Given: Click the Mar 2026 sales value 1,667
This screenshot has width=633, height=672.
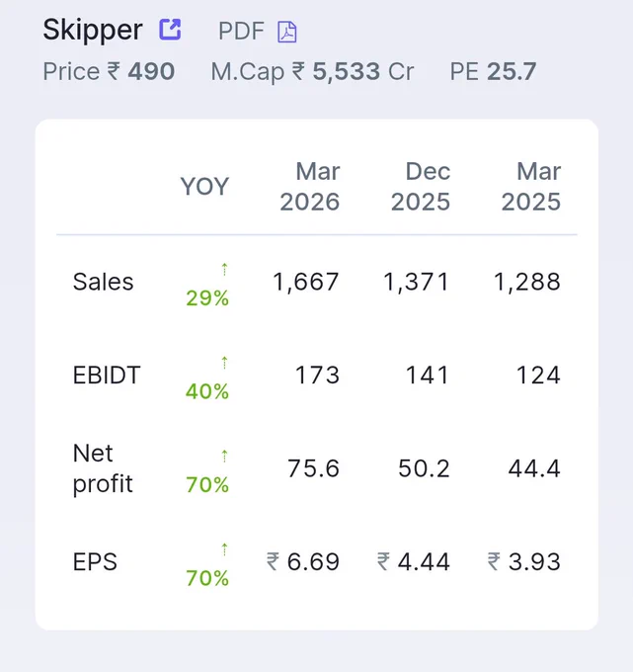Looking at the screenshot, I should pos(306,282).
